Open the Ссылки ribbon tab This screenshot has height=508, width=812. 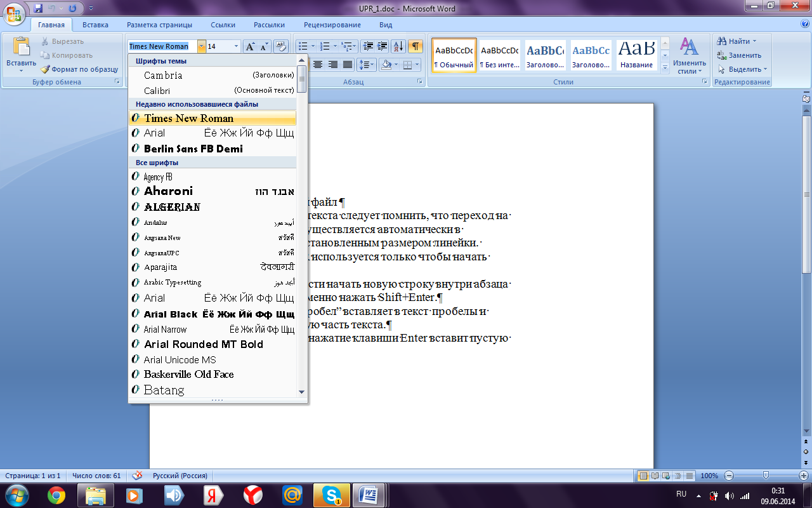(x=223, y=25)
